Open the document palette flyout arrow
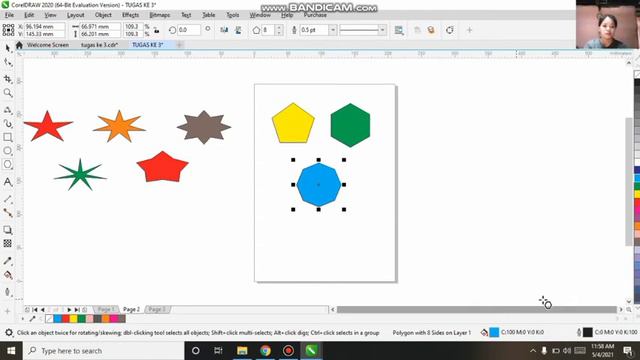Viewport: 640px width, 360px height. pos(22,319)
